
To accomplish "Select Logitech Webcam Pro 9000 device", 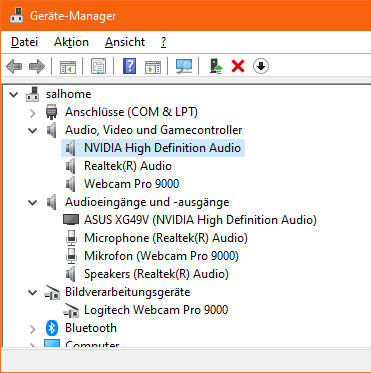I will (x=156, y=310).
